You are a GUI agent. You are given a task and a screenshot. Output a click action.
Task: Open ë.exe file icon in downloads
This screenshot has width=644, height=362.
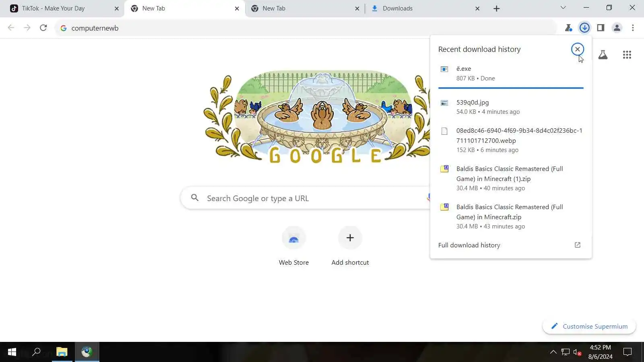click(x=444, y=69)
